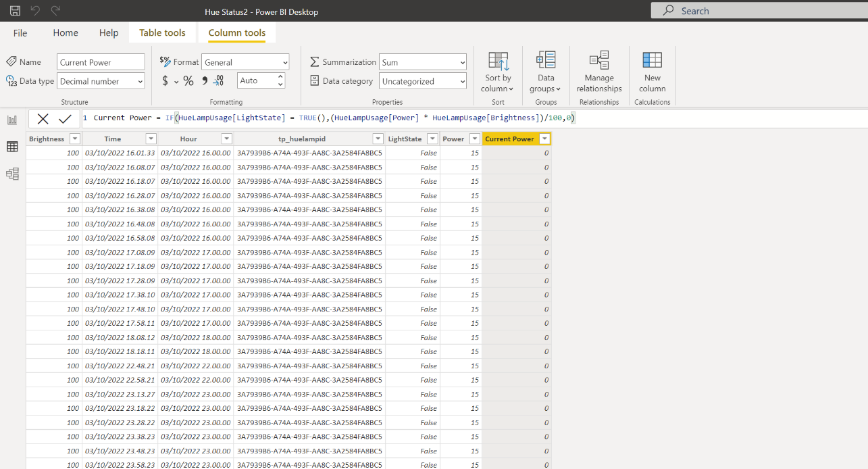Open Model view icon in left sidebar
868x469 pixels.
point(12,174)
